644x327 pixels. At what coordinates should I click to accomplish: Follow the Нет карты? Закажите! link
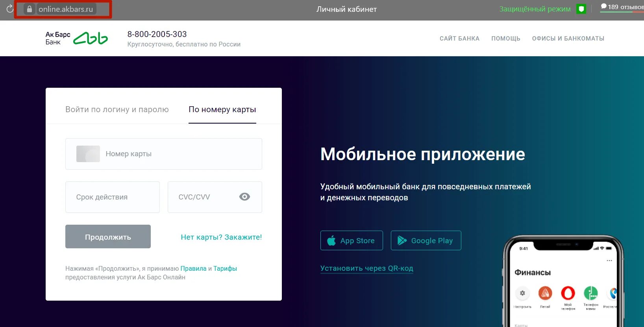(221, 237)
